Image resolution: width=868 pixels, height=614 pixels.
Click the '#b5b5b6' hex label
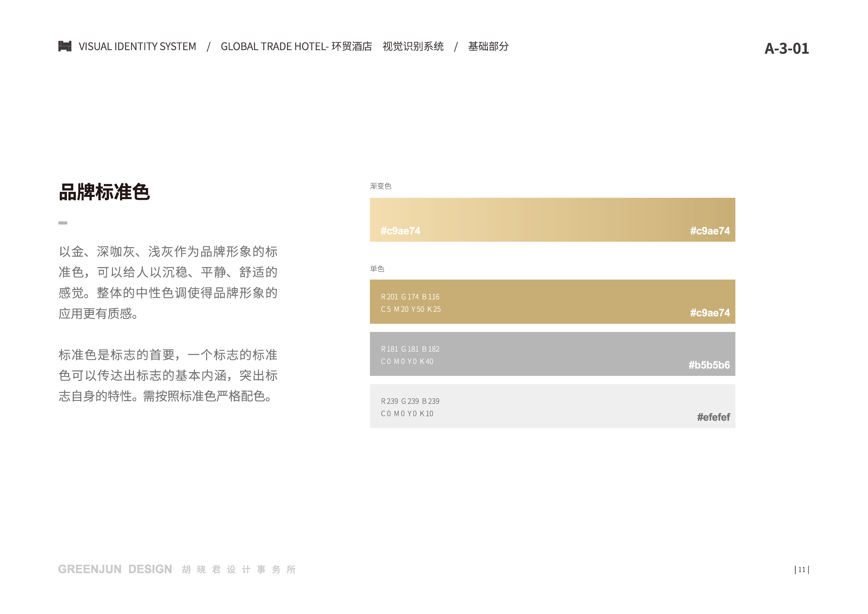(709, 365)
